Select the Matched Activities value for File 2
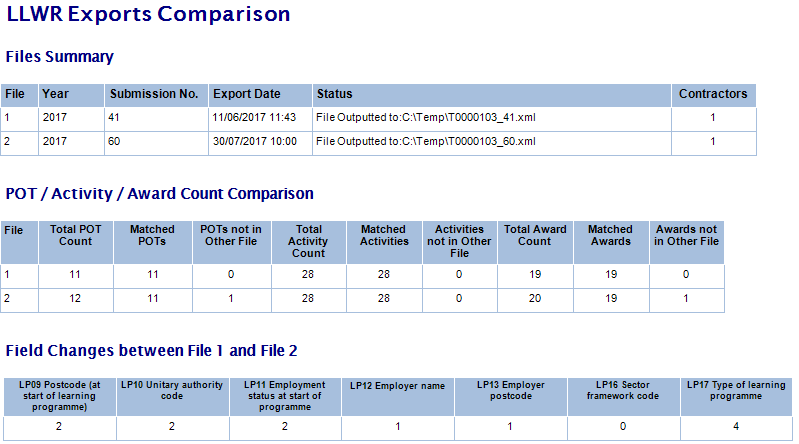799x444 pixels. [x=384, y=300]
